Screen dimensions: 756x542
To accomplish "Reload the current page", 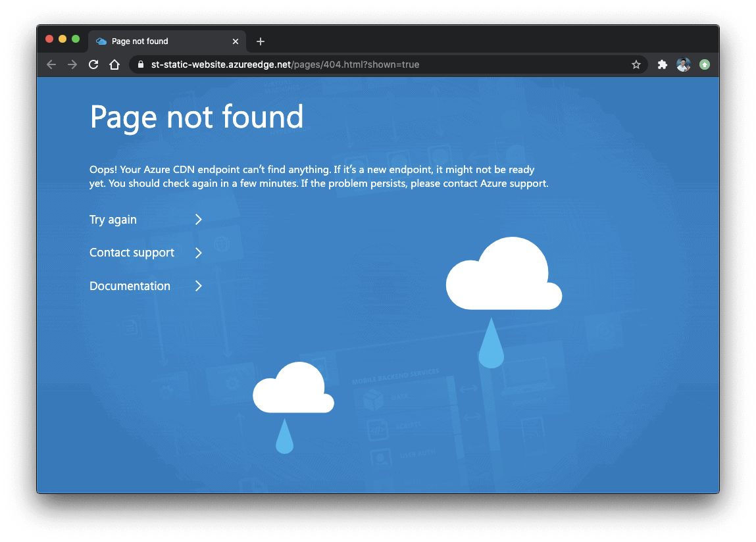I will pyautogui.click(x=93, y=64).
